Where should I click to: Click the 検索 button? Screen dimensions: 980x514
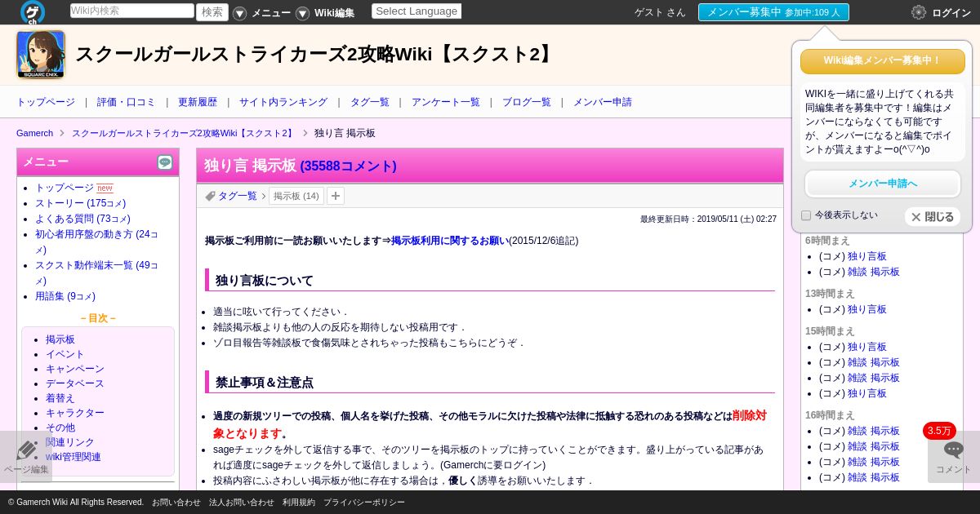coord(212,11)
